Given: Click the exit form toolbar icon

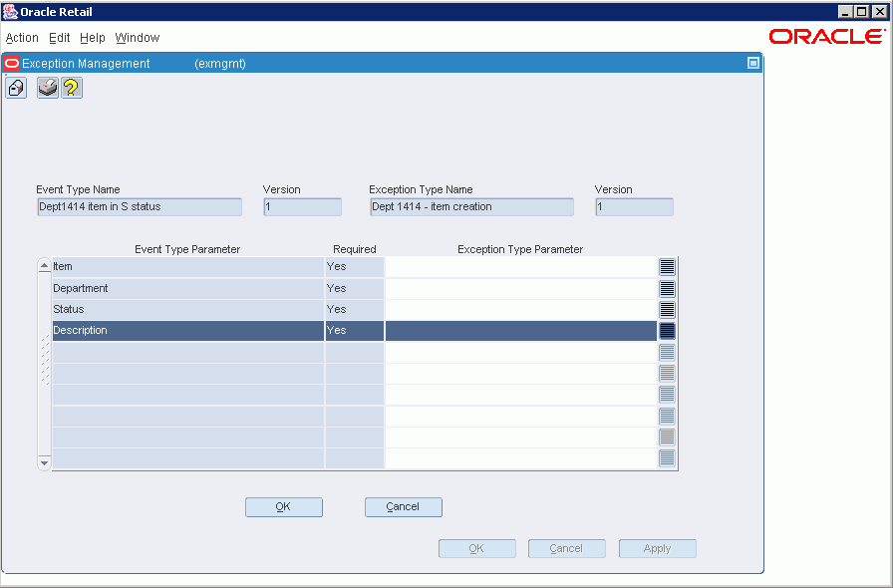Looking at the screenshot, I should point(16,89).
